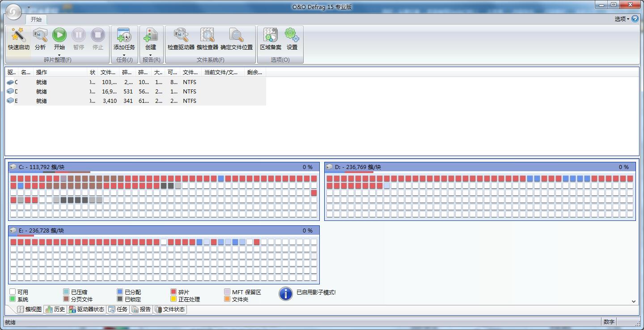Click the red 碎片 legend color swatch
The height and width of the screenshot is (330, 644).
pyautogui.click(x=174, y=292)
